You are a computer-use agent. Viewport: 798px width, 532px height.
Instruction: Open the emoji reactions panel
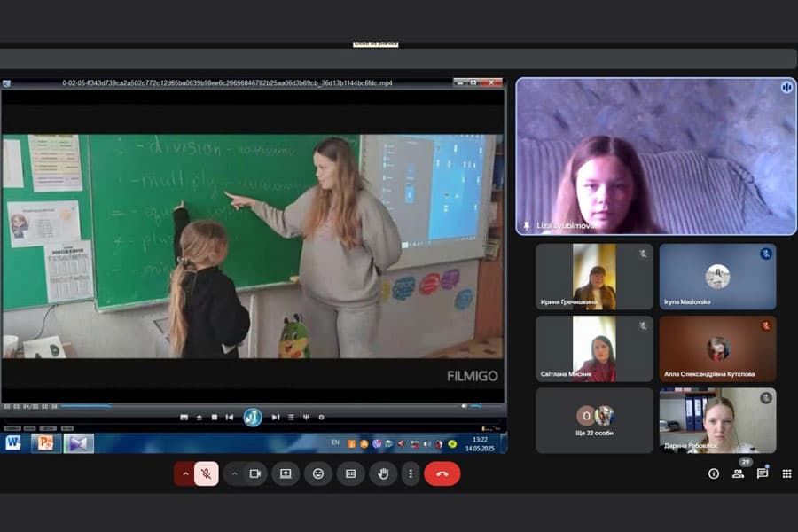click(x=318, y=474)
